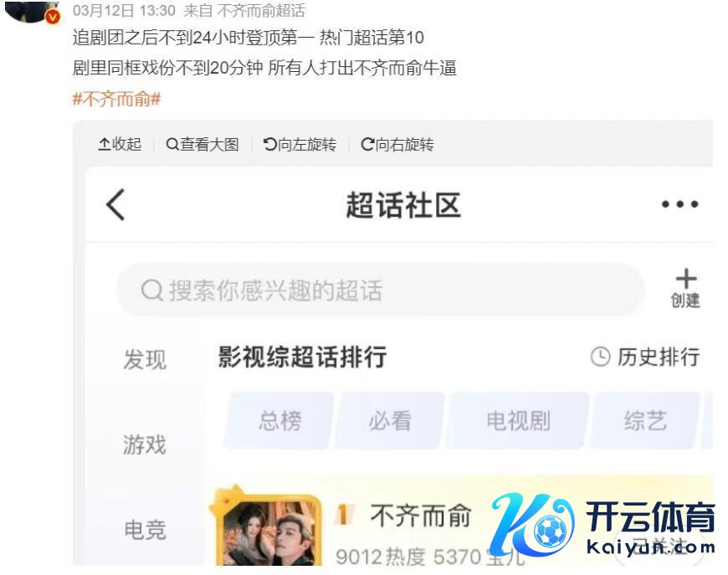Click the search box 搜索你感兴趣的超话
The width and height of the screenshot is (728, 575).
(380, 290)
